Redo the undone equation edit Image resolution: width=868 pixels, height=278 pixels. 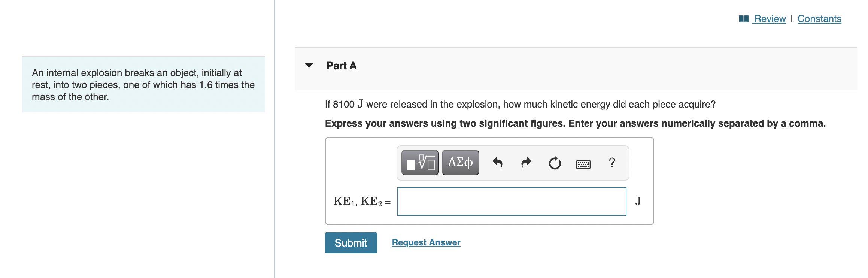(526, 162)
